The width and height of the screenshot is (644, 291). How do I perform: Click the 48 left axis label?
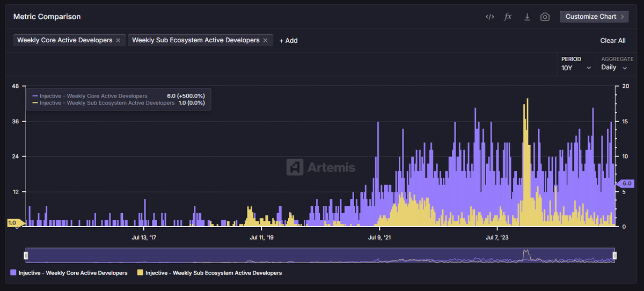[x=15, y=86]
